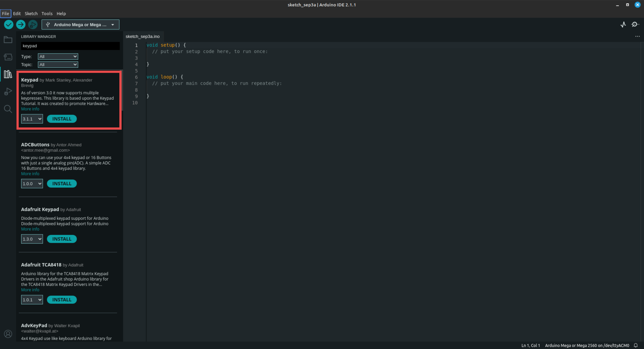
Task: Click the Adafruit TCA8418 library title
Action: tap(41, 265)
